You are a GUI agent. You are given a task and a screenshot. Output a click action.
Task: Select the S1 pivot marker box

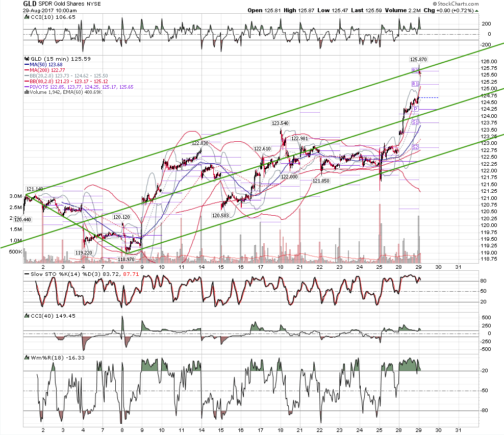[415, 122]
